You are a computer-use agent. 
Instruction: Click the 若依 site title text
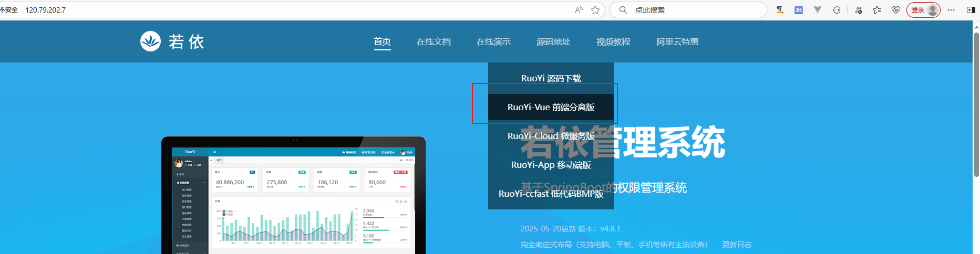pos(186,41)
